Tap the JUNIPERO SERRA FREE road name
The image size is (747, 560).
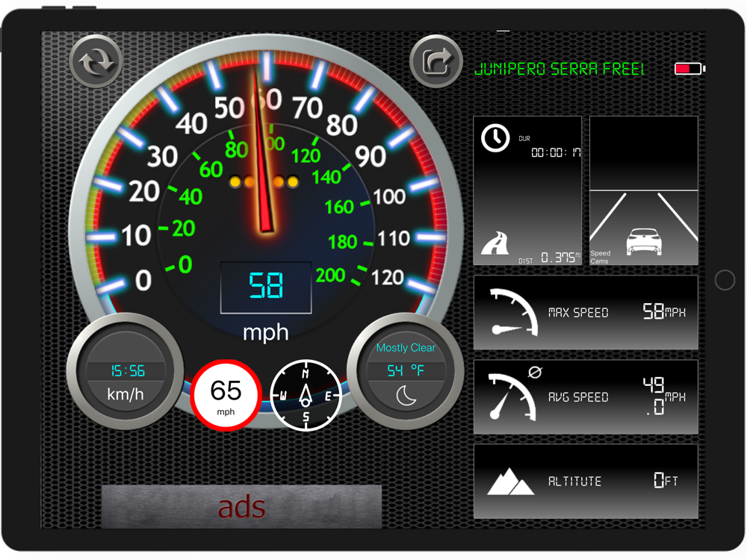[560, 69]
